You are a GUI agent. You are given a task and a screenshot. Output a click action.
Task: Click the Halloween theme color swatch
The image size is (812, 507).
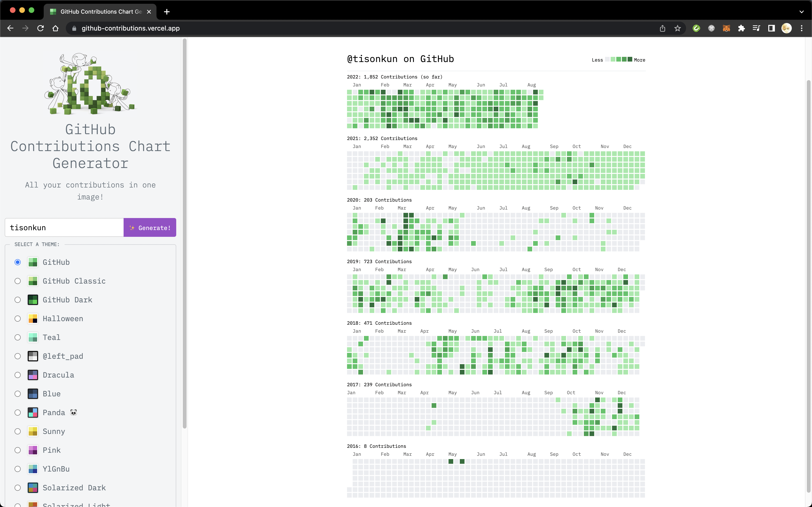click(33, 319)
